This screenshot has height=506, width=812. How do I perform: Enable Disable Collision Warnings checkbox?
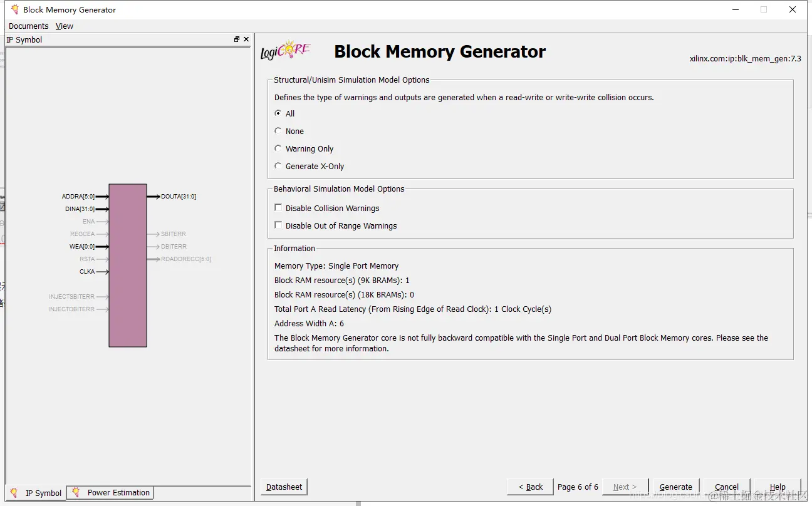[x=278, y=208]
